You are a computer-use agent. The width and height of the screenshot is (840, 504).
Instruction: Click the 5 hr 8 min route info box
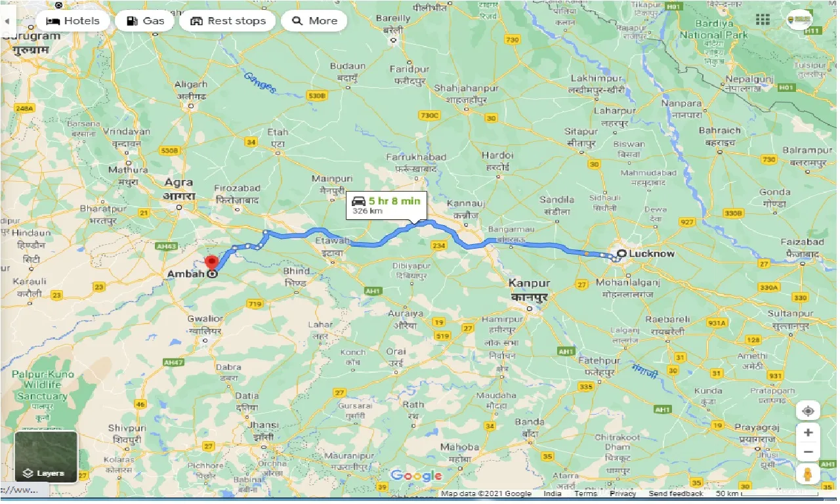387,205
